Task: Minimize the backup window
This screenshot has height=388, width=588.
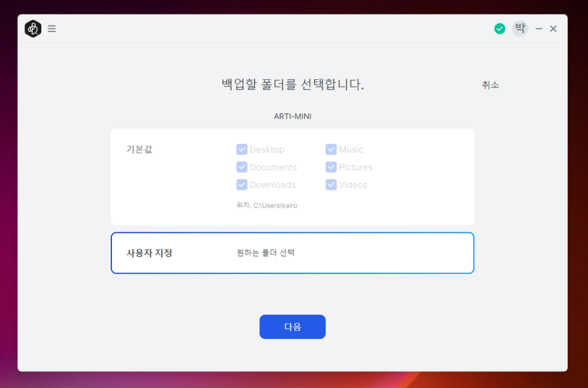Action: (x=539, y=29)
